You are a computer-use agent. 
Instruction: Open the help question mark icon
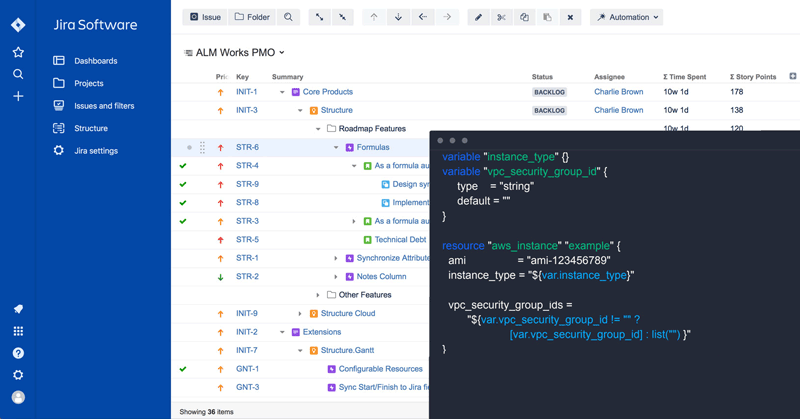pos(18,353)
